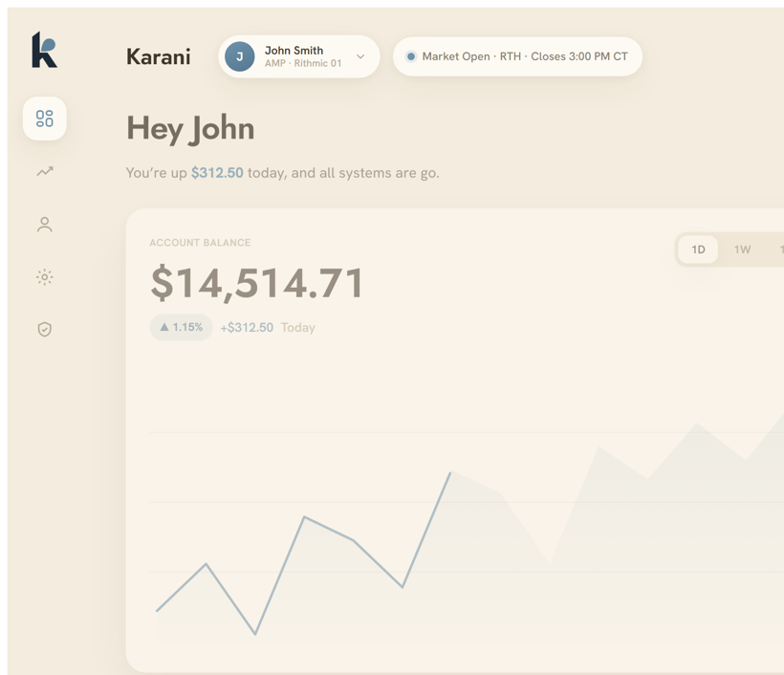This screenshot has height=675, width=784.
Task: Click the $14,514.71 balance value
Action: (x=257, y=283)
